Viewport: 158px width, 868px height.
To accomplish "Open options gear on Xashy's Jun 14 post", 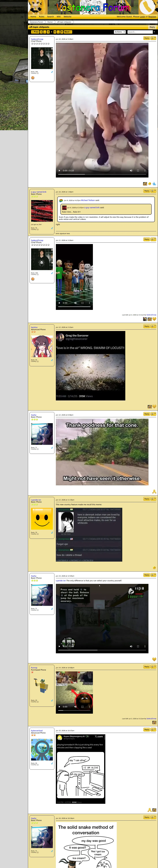I will click(x=153, y=575).
